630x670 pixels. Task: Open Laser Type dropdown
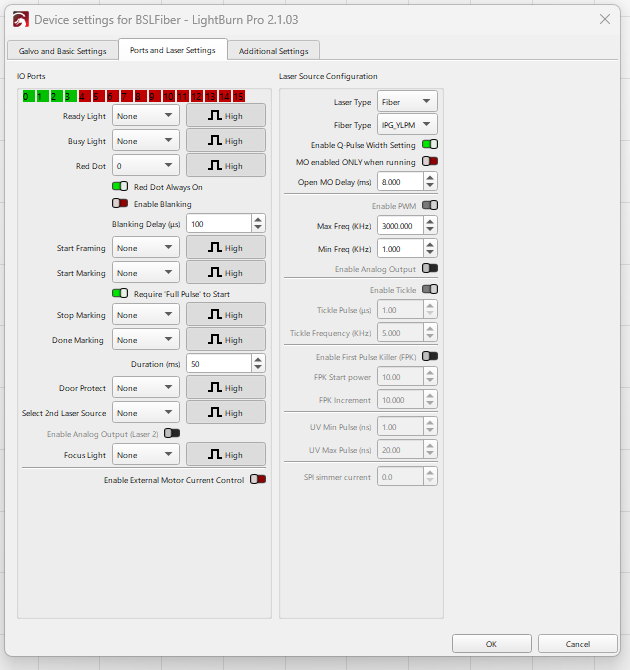(407, 102)
